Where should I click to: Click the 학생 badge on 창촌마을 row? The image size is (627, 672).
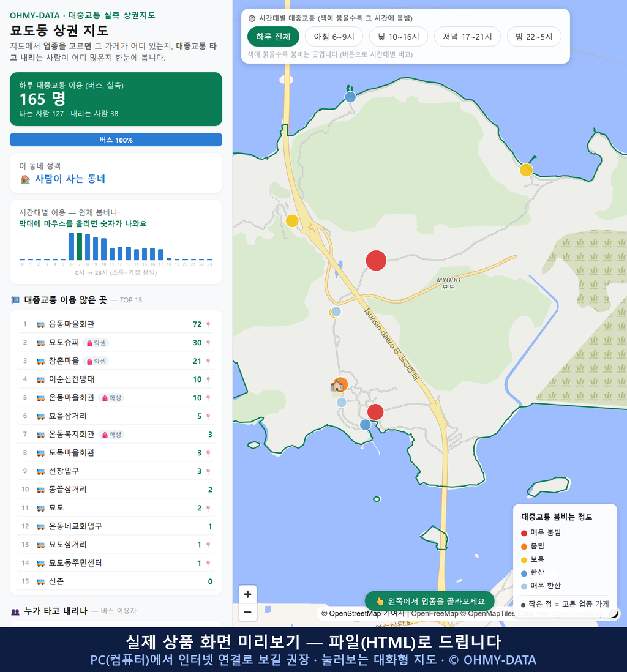[x=96, y=361]
